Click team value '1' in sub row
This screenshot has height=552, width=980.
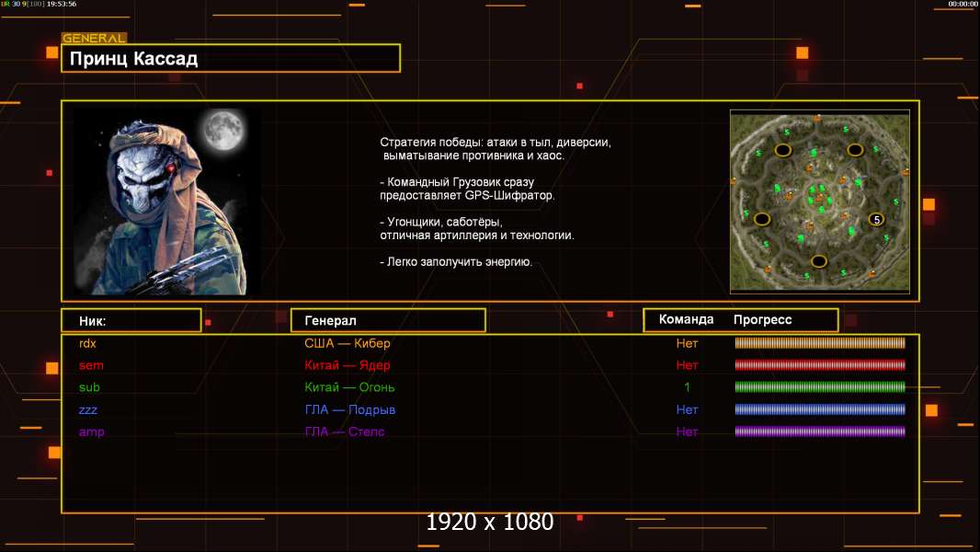click(x=687, y=387)
